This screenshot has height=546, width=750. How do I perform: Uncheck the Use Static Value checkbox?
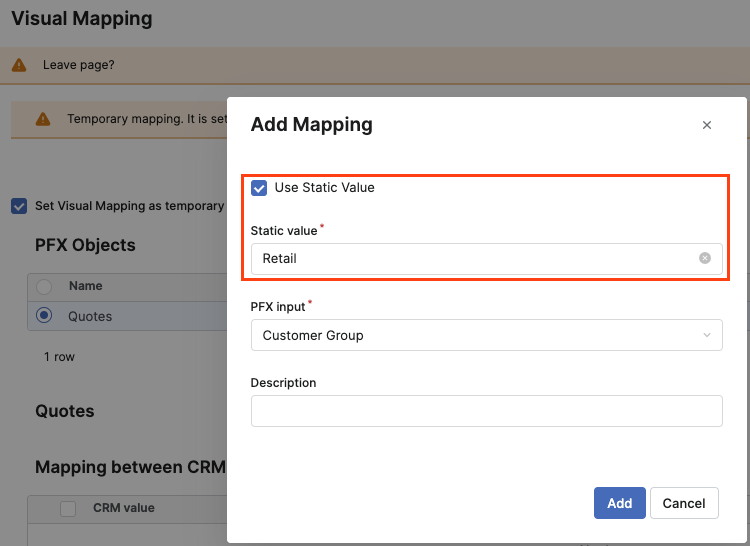[259, 188]
